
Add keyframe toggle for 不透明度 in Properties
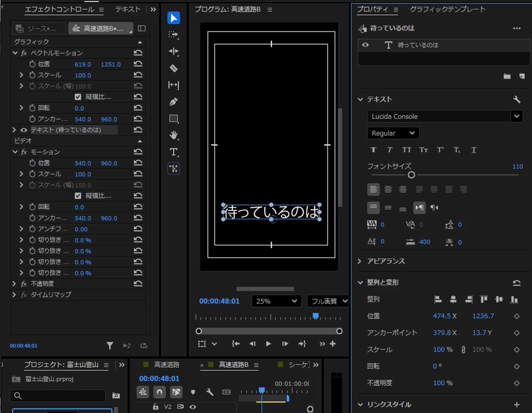517,383
